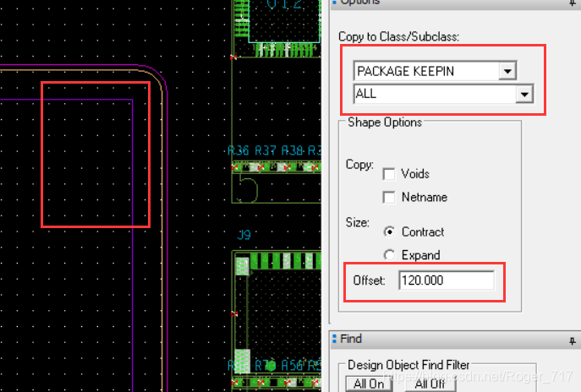
Task: Select the Contract size radio button
Action: [389, 231]
